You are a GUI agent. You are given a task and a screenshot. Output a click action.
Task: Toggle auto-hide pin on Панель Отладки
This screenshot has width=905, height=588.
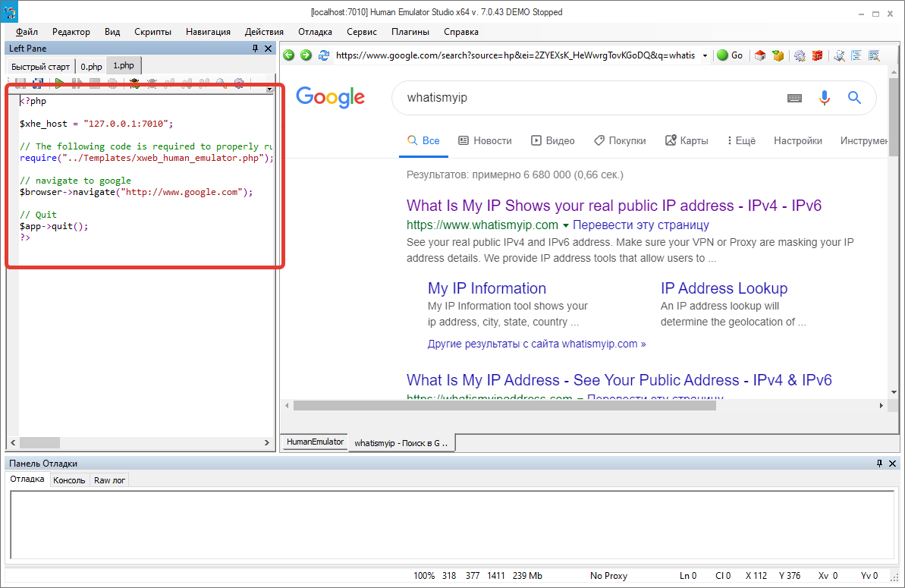tap(880, 464)
